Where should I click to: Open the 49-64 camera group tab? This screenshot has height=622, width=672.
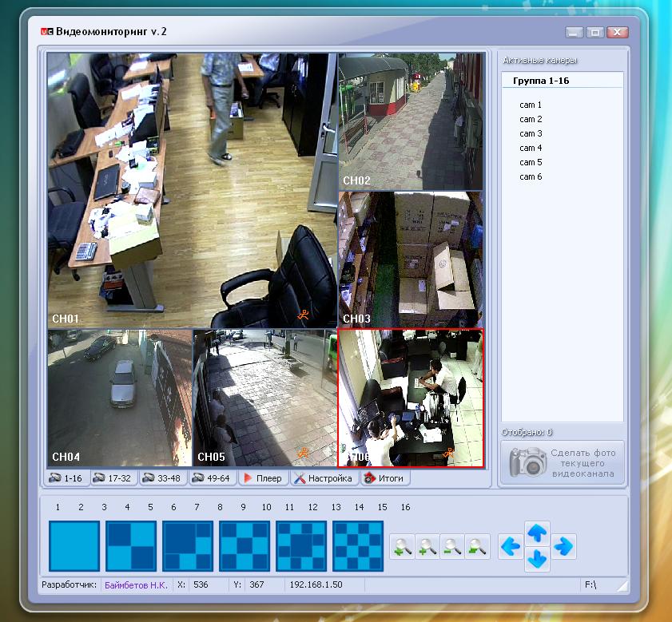pyautogui.click(x=212, y=478)
